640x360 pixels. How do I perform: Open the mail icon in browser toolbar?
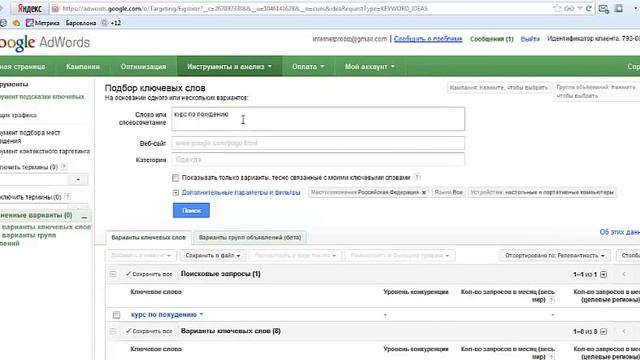pos(604,9)
